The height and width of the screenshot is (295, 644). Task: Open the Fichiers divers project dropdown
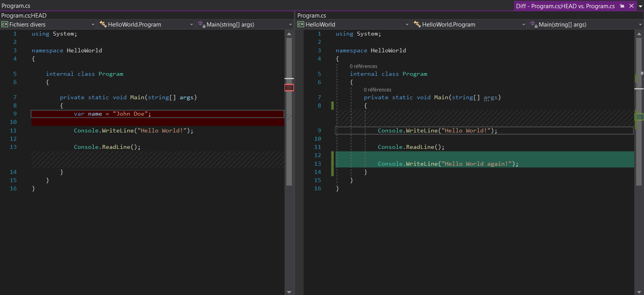pyautogui.click(x=49, y=24)
